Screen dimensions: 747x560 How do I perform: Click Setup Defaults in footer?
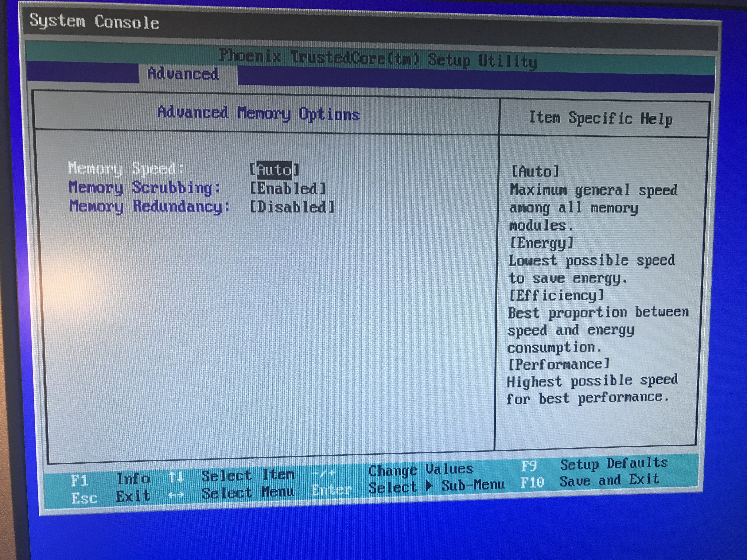tap(614, 464)
